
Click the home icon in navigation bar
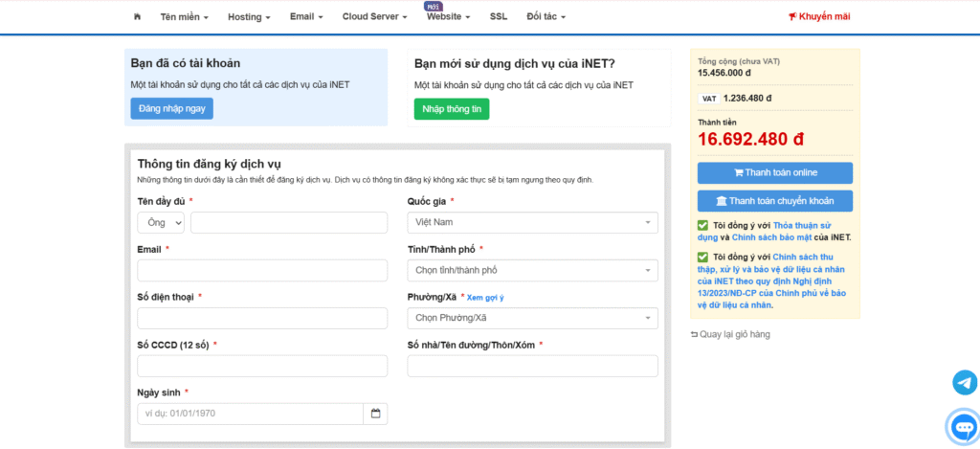[138, 16]
